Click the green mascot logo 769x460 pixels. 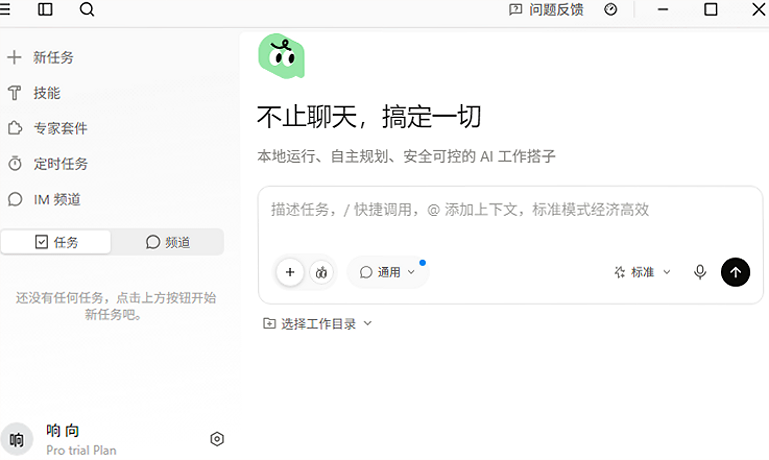[282, 56]
